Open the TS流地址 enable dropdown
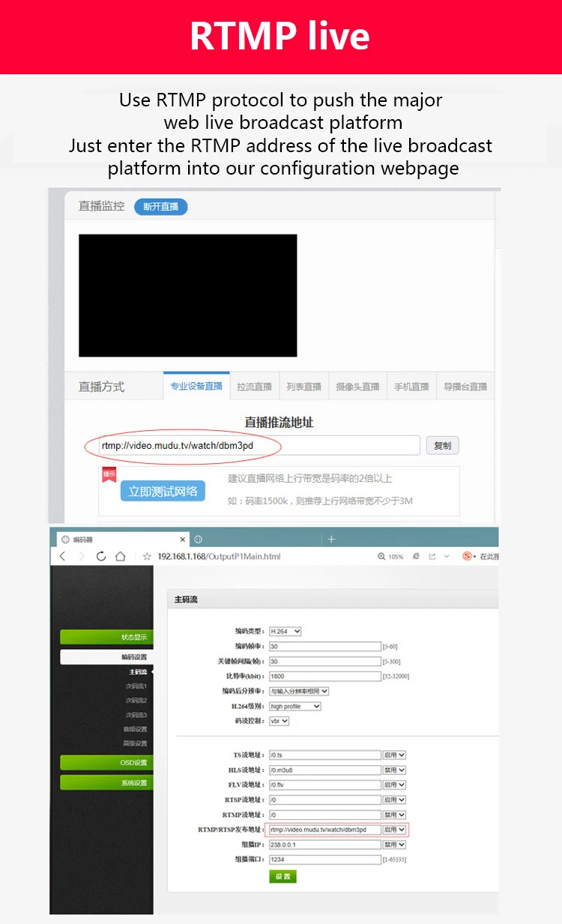The image size is (562, 924). (x=394, y=755)
